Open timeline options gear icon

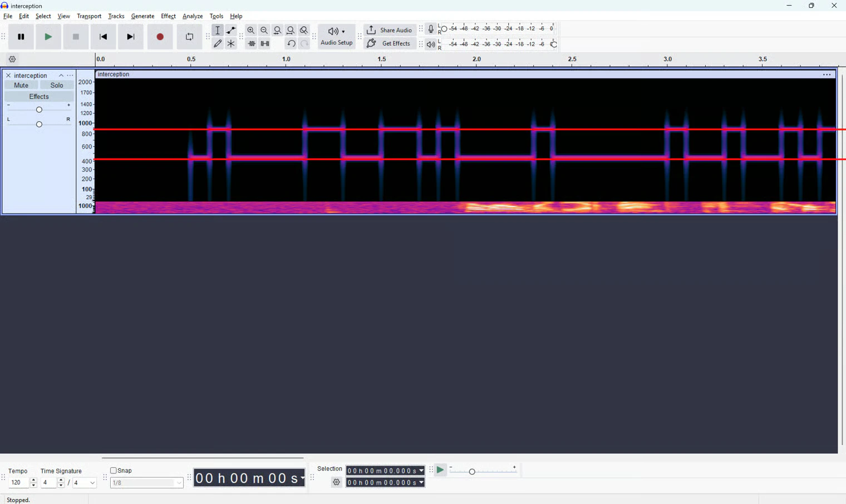point(12,60)
